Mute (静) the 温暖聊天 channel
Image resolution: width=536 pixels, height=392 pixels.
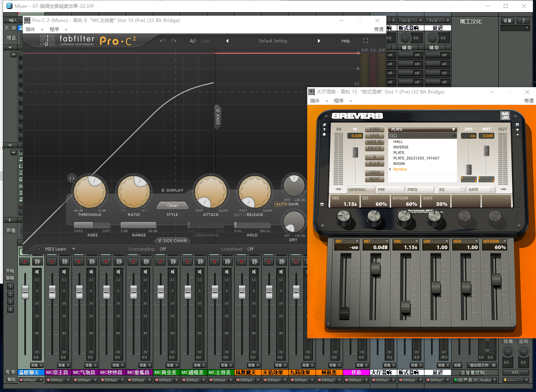pos(37,262)
